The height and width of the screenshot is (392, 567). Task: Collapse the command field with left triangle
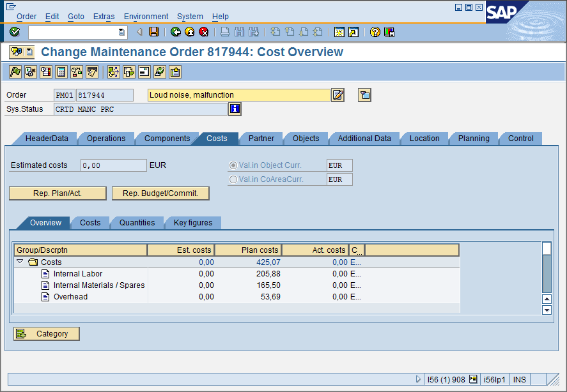139,32
